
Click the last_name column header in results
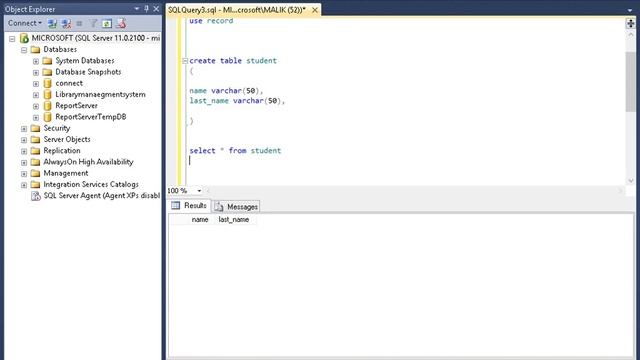[234, 220]
